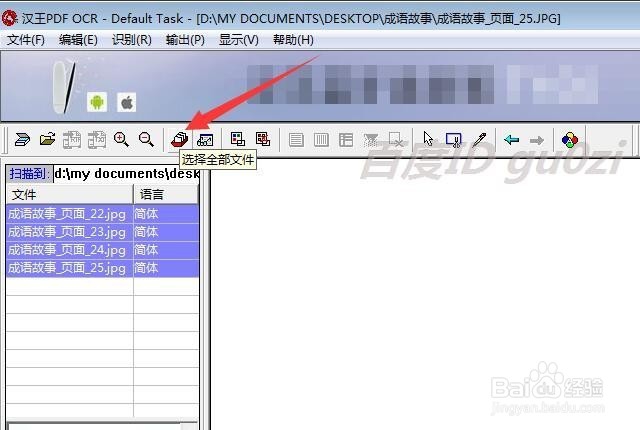Click the all-red squares layout icon
The height and width of the screenshot is (430, 640).
[263, 139]
